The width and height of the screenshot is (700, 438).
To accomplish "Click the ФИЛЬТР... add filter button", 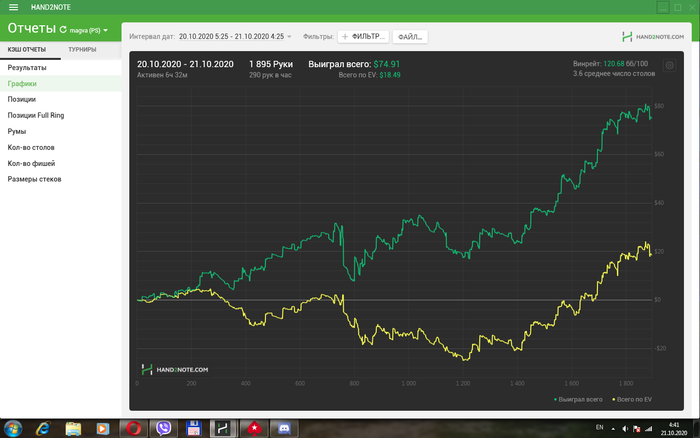I will [363, 37].
